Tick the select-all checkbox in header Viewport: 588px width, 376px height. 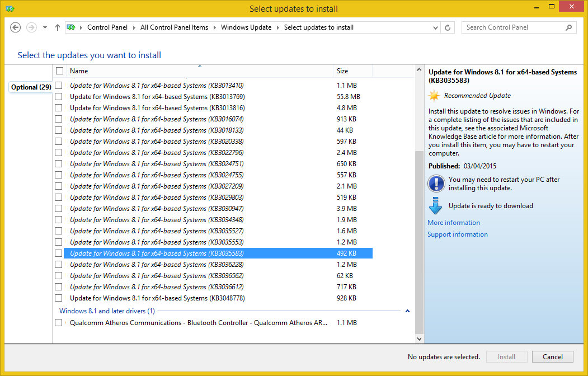59,71
